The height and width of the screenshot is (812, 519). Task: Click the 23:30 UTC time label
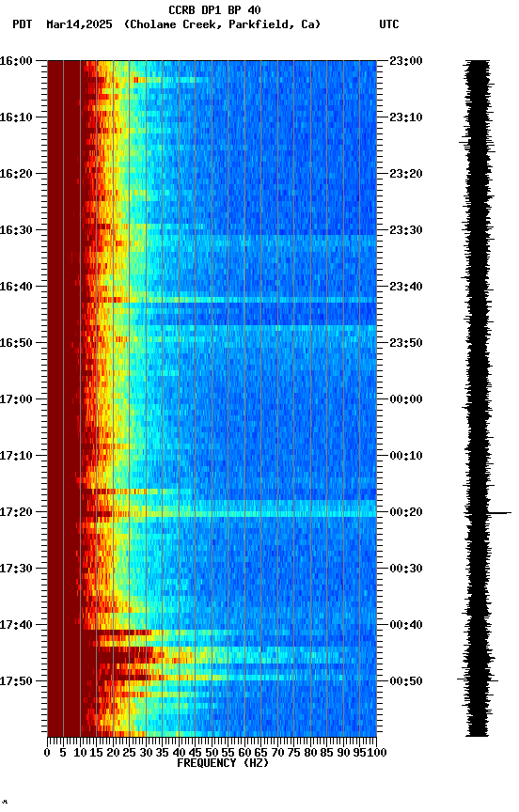(x=406, y=230)
